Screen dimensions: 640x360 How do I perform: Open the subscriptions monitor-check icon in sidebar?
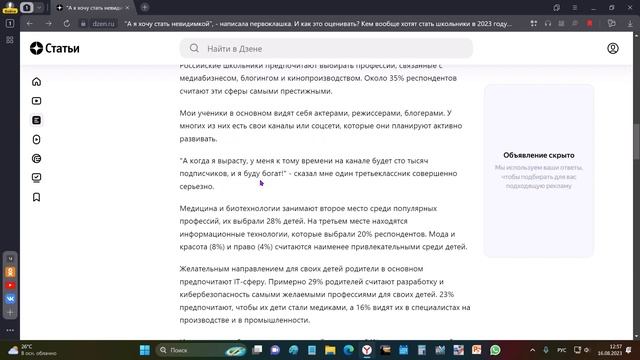36,178
